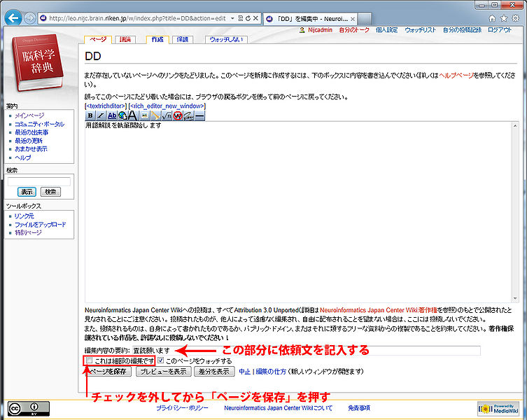
Task: Insert headline with large A icon
Action: pyautogui.click(x=133, y=115)
